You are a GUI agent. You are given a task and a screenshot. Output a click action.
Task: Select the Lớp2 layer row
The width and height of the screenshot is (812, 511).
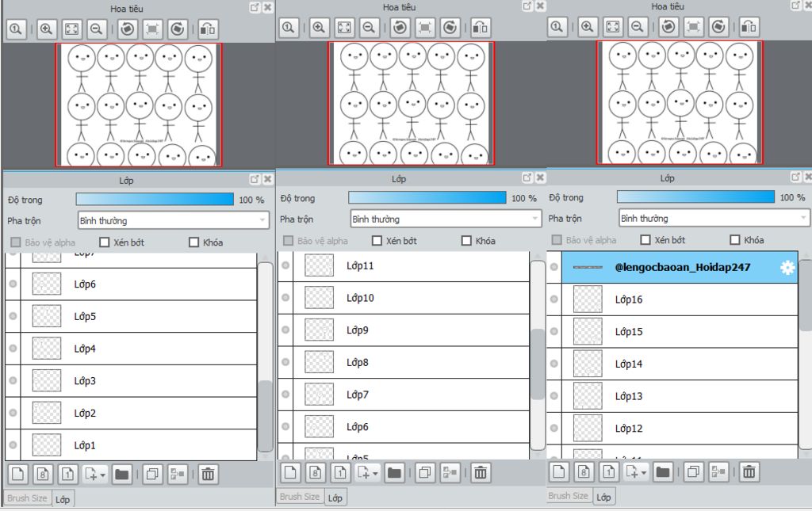[x=131, y=413]
